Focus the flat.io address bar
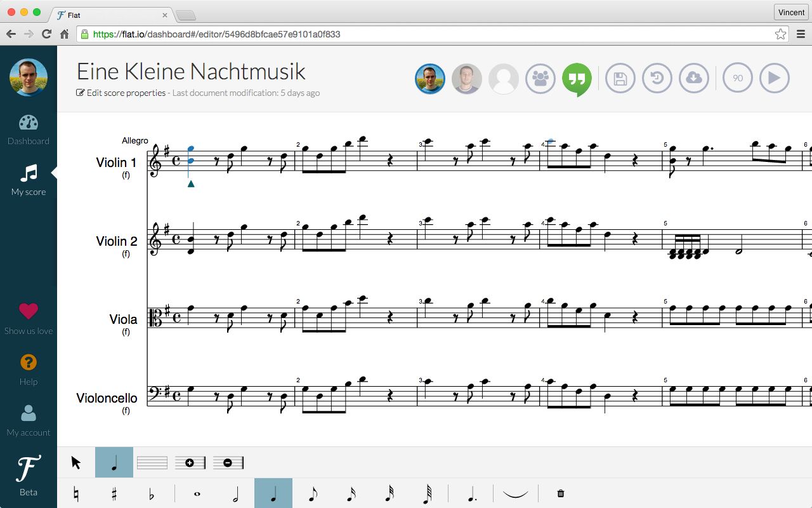812x508 pixels. point(433,34)
